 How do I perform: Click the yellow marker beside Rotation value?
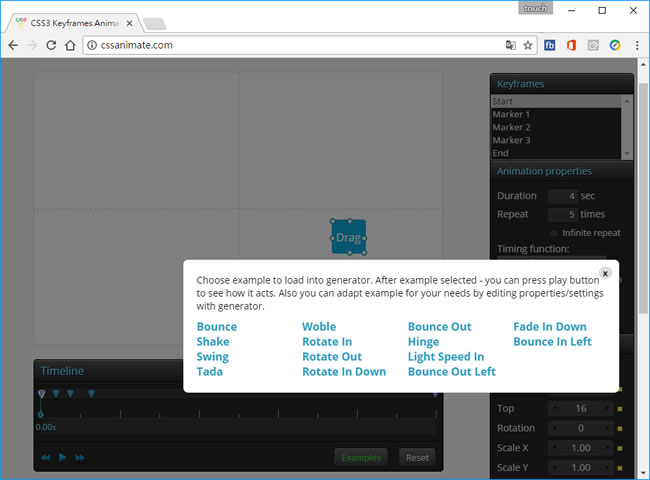click(x=620, y=428)
